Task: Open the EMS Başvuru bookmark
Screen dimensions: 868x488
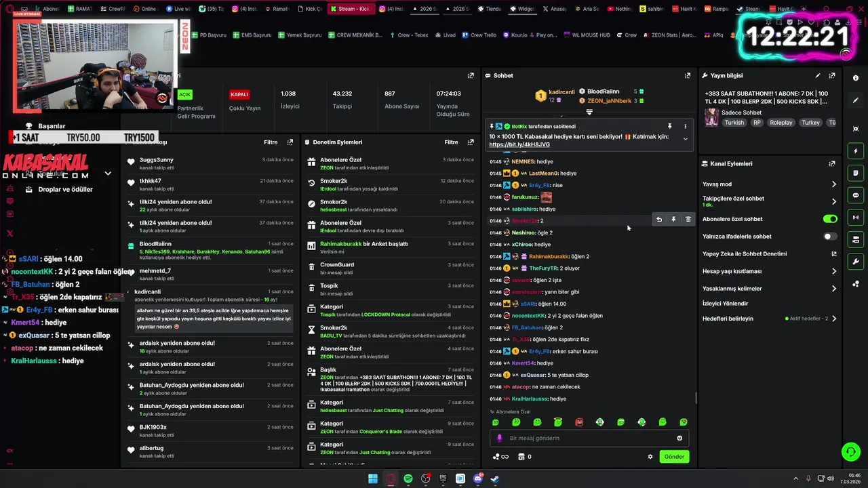Action: [x=252, y=35]
